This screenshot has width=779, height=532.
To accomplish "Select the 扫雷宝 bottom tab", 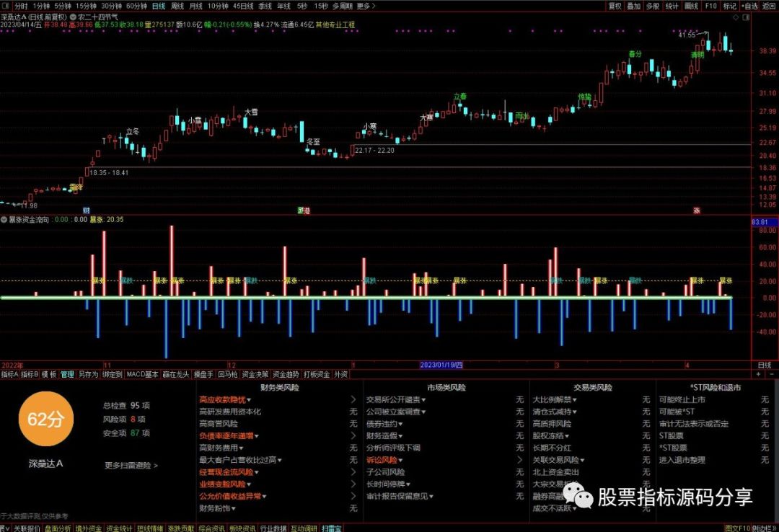I will [x=331, y=528].
